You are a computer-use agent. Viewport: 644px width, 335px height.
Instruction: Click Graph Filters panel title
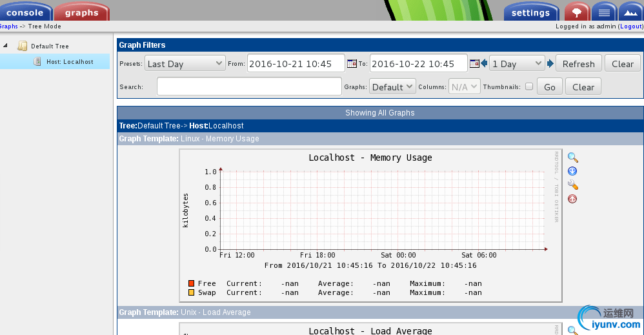(x=142, y=45)
